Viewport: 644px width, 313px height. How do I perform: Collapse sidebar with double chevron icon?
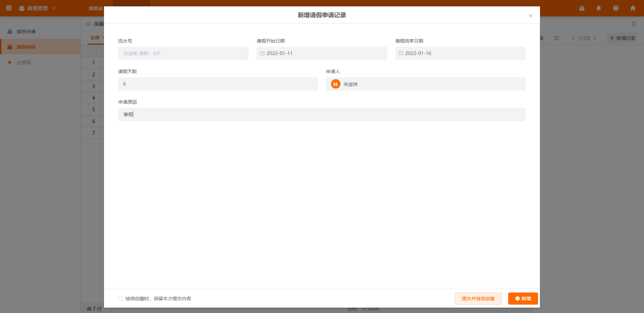pos(88,24)
